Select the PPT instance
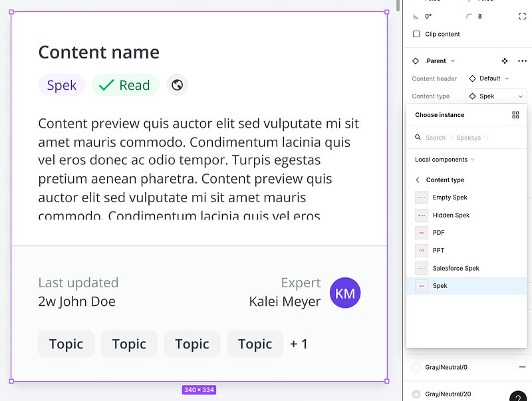This screenshot has height=401, width=532. click(x=467, y=250)
